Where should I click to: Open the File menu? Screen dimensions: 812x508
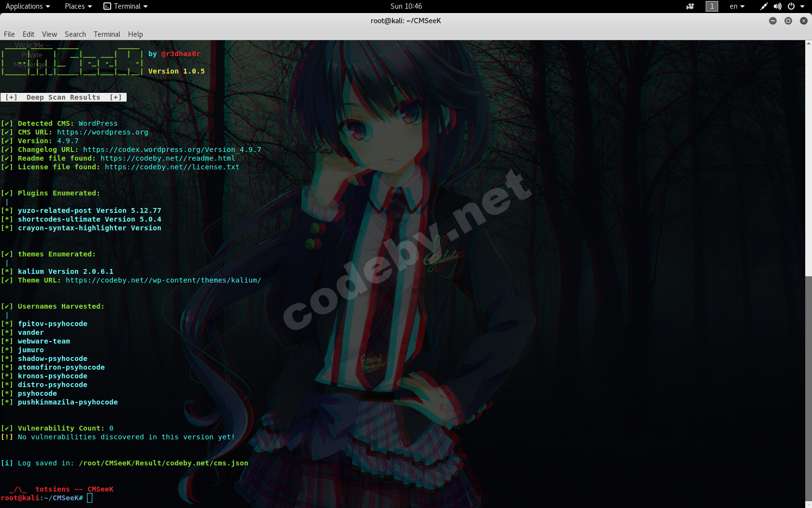tap(9, 34)
